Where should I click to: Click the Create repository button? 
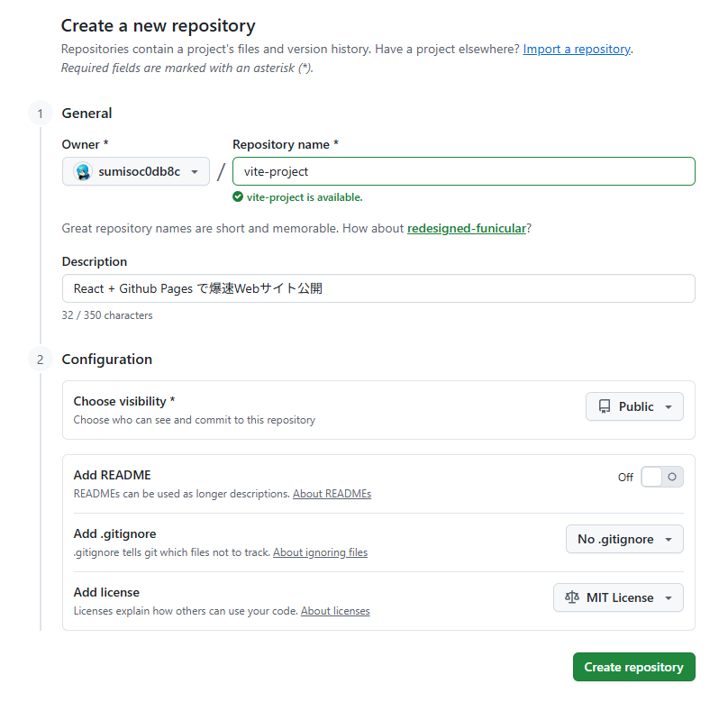pos(633,667)
